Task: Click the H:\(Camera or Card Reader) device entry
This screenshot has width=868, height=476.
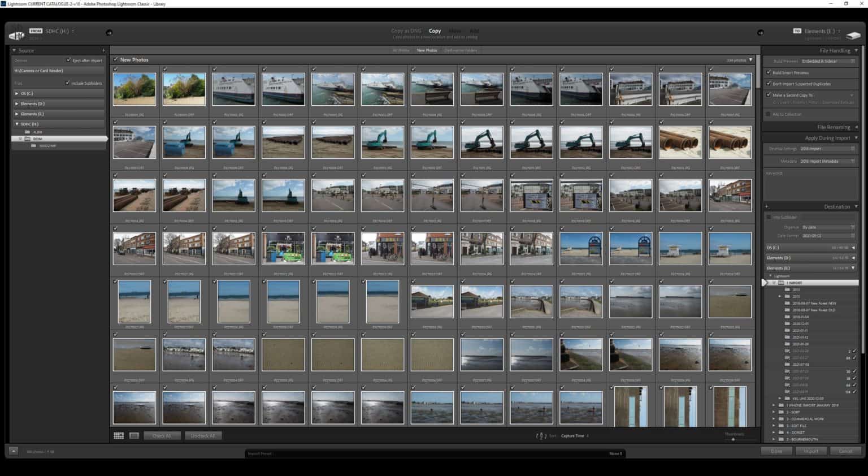Action: [59, 71]
